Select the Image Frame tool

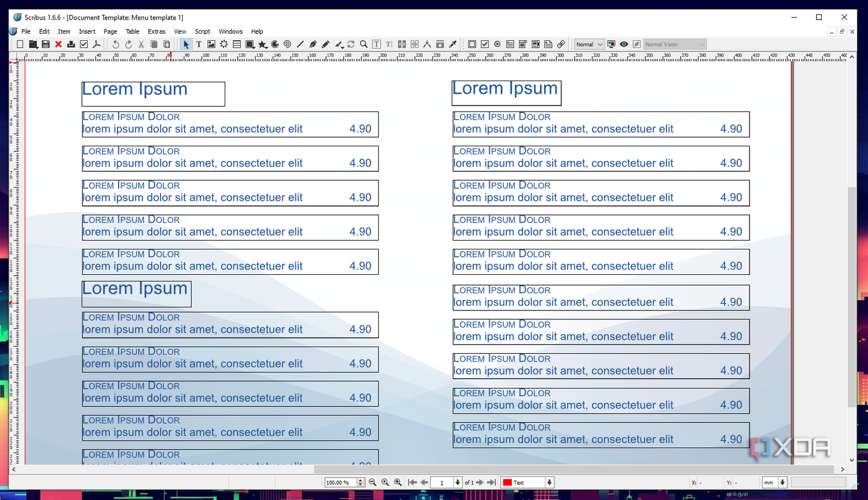coord(211,44)
